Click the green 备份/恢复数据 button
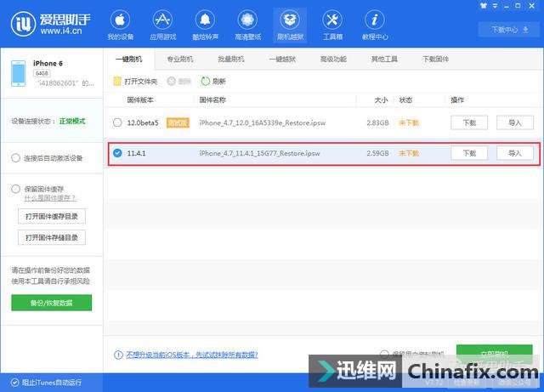The image size is (544, 392). [x=51, y=303]
